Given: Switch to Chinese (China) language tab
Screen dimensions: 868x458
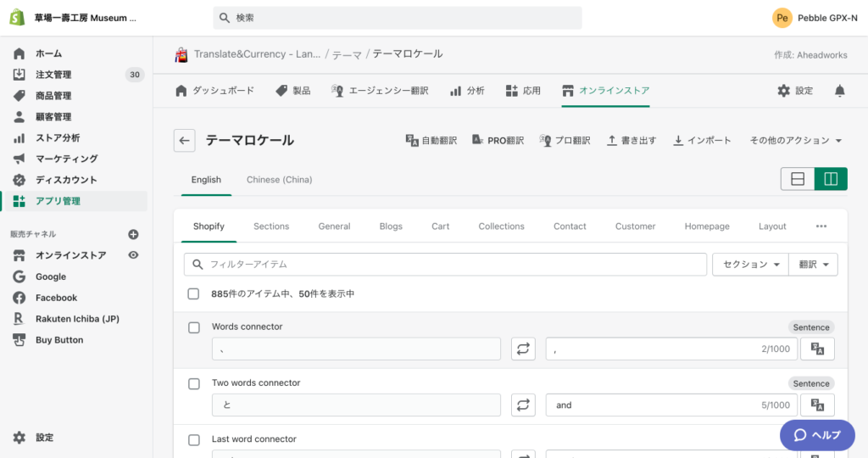Looking at the screenshot, I should click(279, 180).
